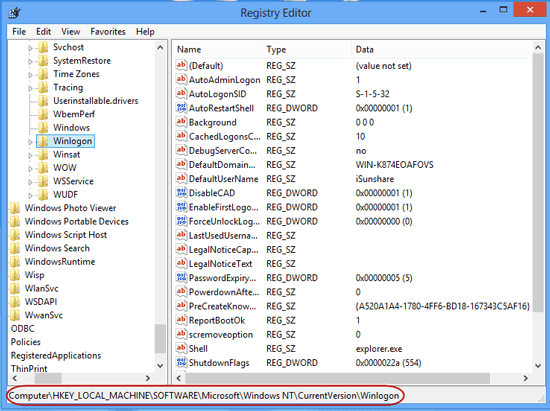Click the PasswordExpiry DWORD value icon
Image resolution: width=550 pixels, height=411 pixels.
(181, 277)
